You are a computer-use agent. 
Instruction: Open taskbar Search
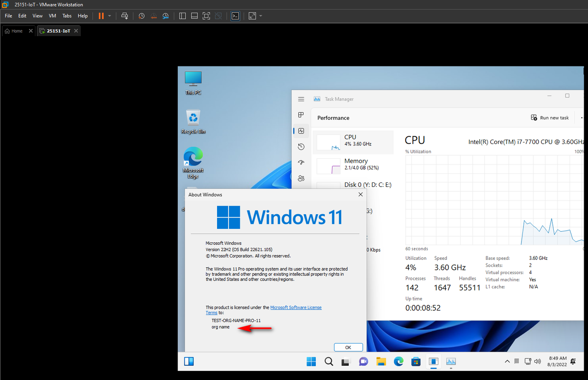click(329, 361)
